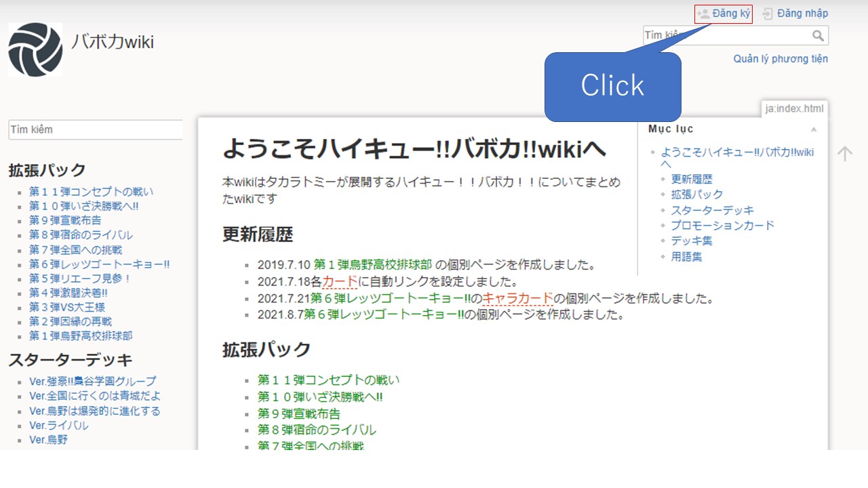This screenshot has width=868, height=488.
Task: Open 第９弾宣戦布告 in the main content list
Action: (x=300, y=413)
